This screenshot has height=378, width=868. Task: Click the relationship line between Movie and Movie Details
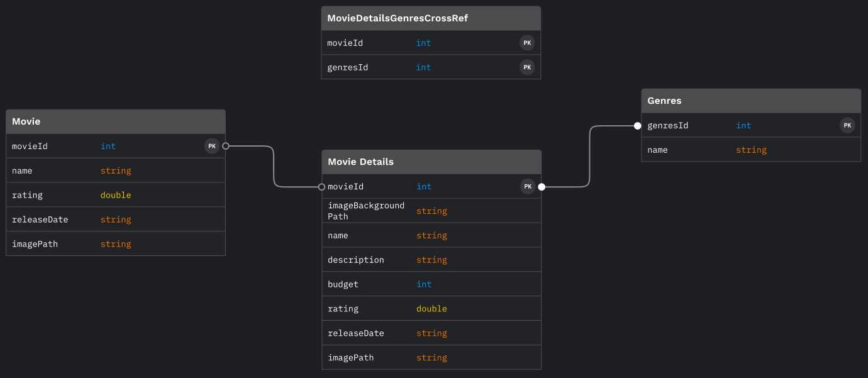coord(274,166)
